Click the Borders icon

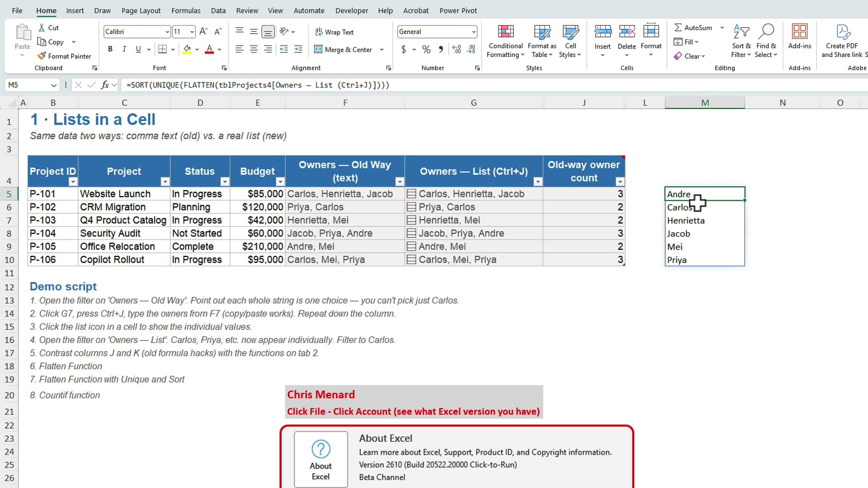pyautogui.click(x=163, y=49)
